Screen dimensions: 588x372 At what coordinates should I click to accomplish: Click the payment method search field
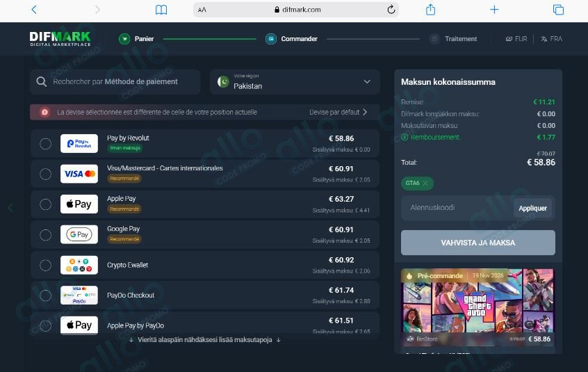(115, 82)
